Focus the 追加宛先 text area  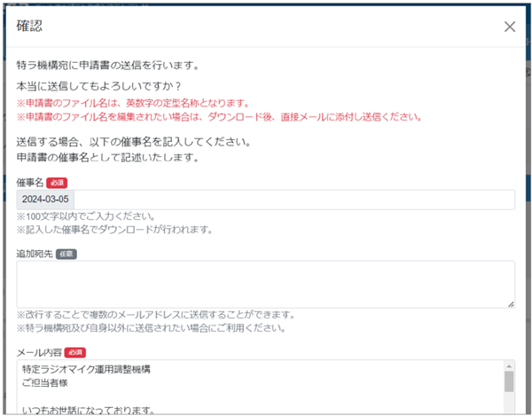pos(264,284)
